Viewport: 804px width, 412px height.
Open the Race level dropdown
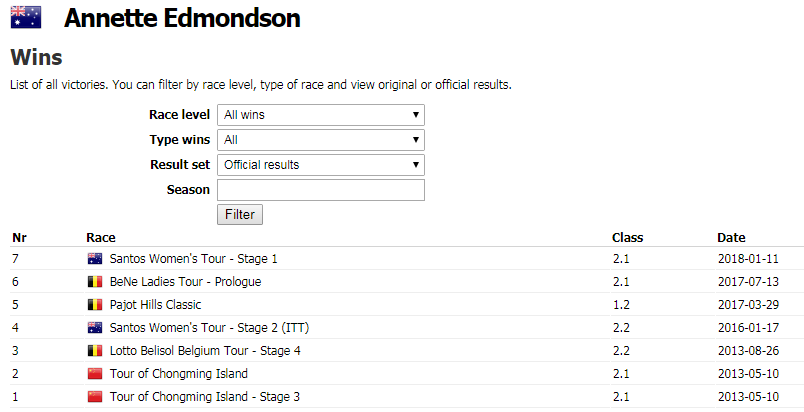(x=321, y=115)
